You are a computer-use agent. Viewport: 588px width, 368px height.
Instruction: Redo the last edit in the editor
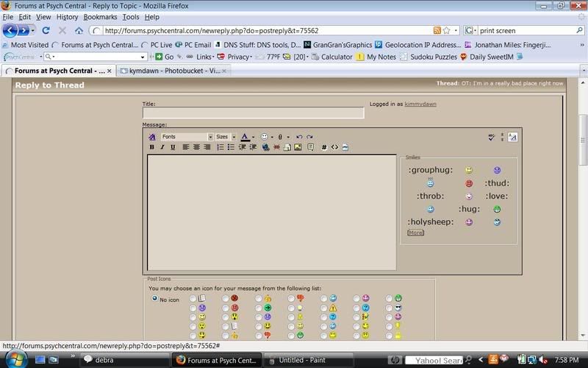click(309, 137)
